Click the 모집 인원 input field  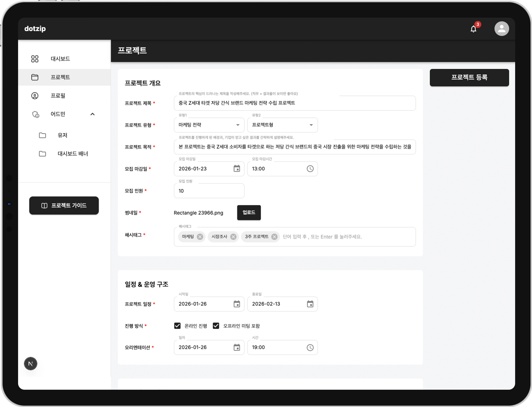[209, 191]
